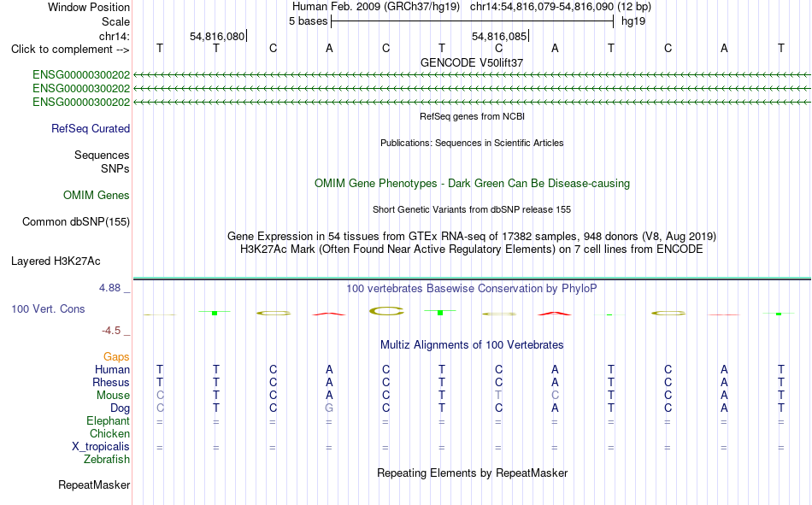Click the 54,816,085 ruler coordinate
This screenshot has height=505, width=812.
click(x=499, y=36)
